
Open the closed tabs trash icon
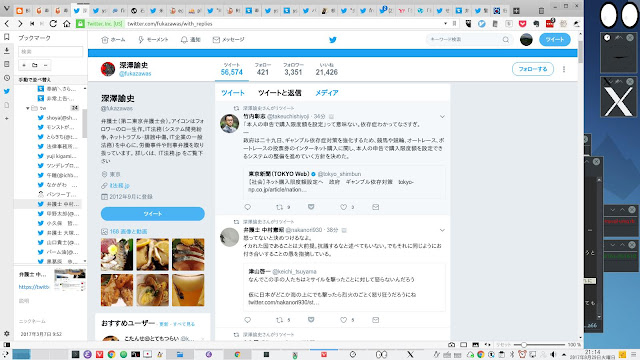point(541,11)
